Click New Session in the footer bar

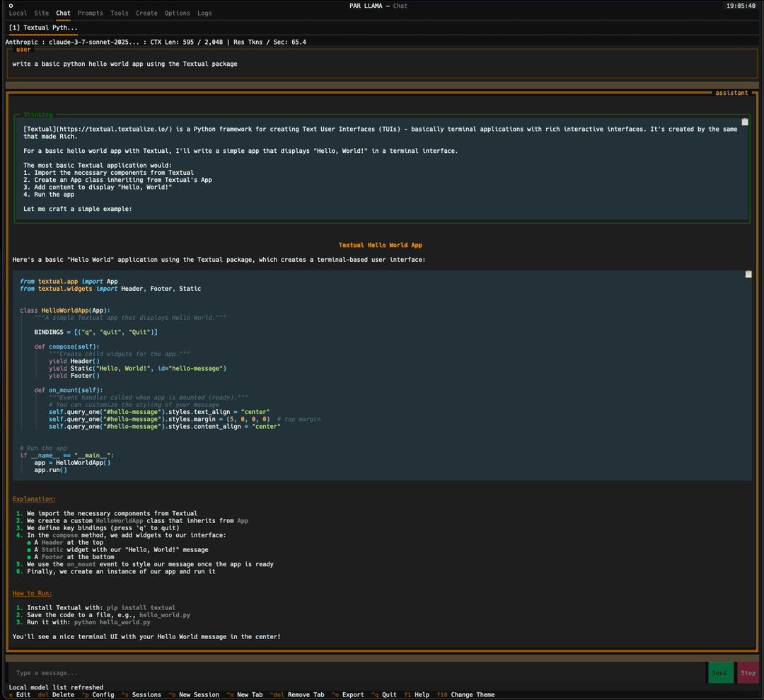[x=194, y=694]
